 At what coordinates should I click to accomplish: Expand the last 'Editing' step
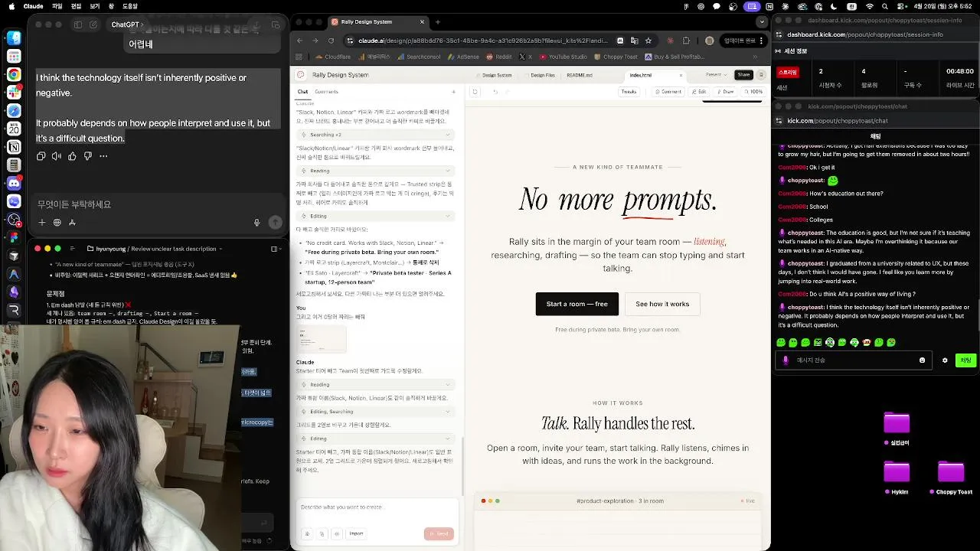375,439
